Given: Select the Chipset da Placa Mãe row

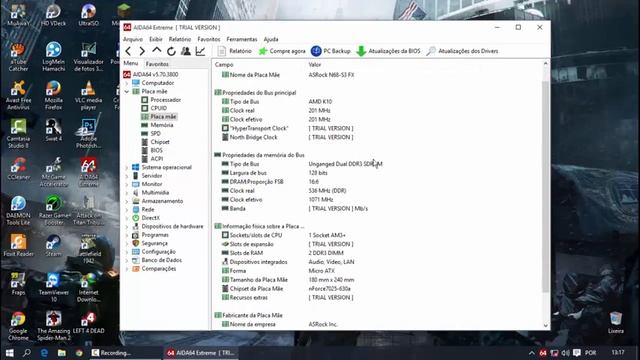Looking at the screenshot, I should [378, 289].
